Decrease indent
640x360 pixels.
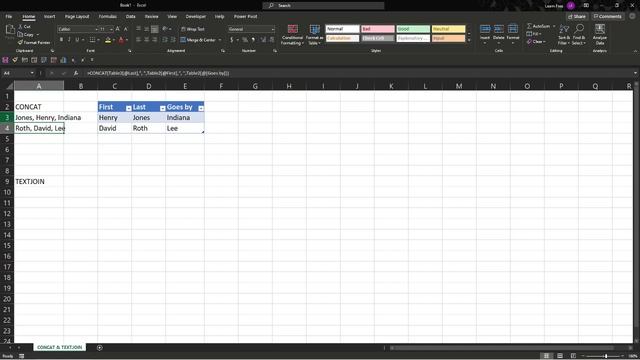click(x=165, y=40)
